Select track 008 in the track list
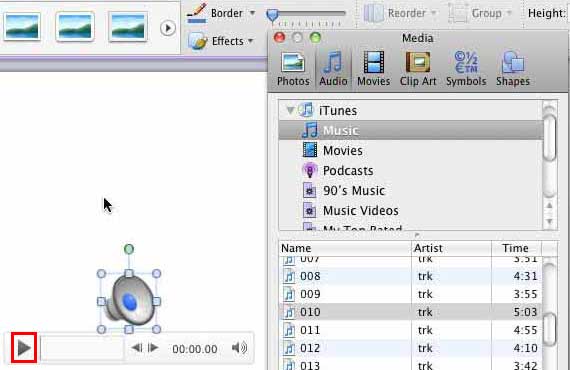 click(x=411, y=276)
